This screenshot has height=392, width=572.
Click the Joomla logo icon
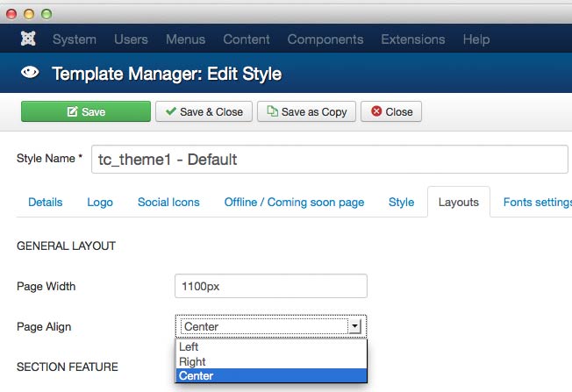pos(27,39)
